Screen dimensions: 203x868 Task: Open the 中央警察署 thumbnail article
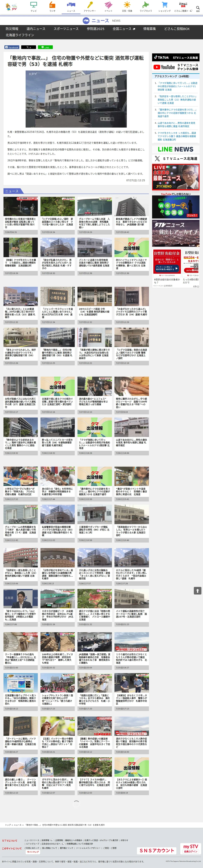pos(58,558)
